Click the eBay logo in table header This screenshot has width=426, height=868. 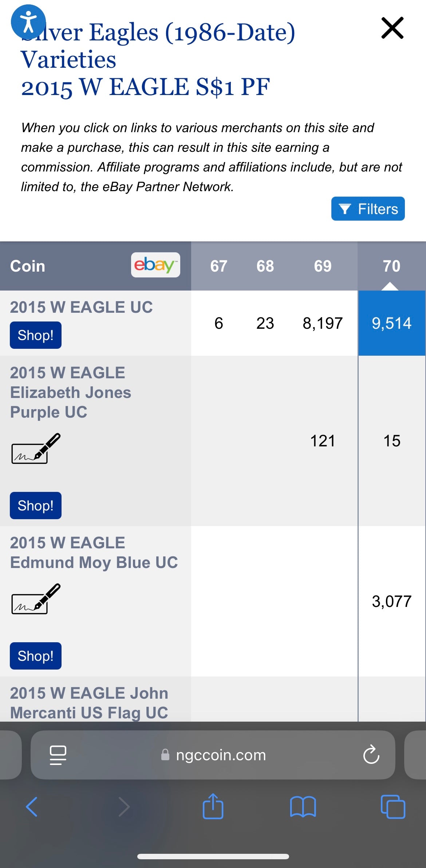[155, 265]
